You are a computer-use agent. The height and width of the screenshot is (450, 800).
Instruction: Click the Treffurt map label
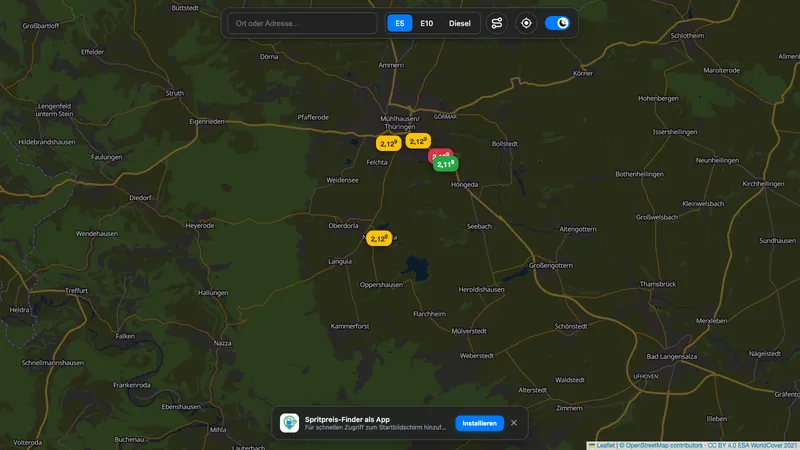[77, 290]
